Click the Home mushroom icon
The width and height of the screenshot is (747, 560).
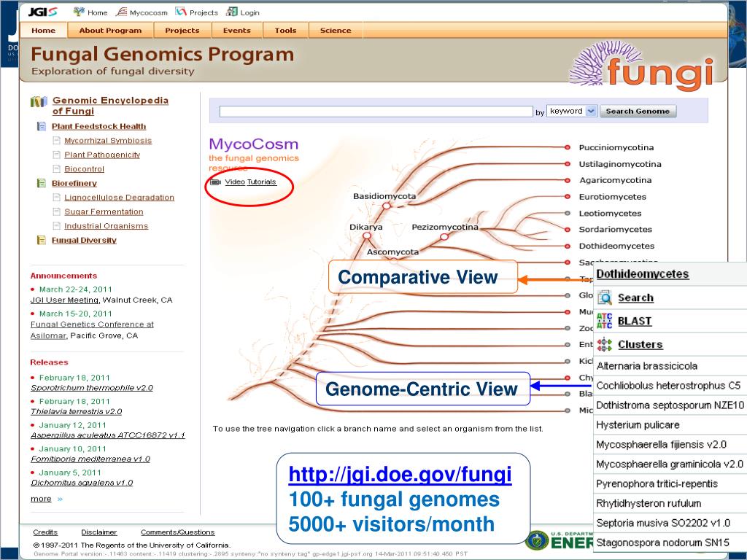coord(79,12)
